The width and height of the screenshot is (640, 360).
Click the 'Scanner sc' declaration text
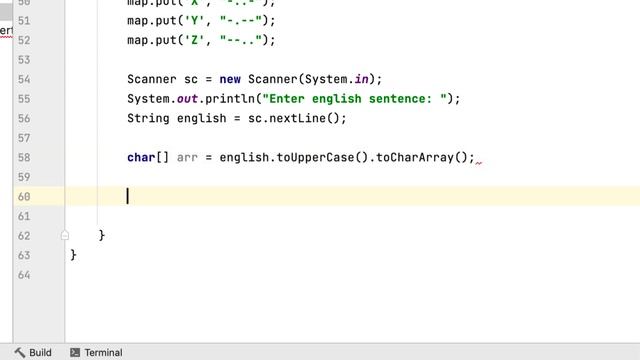click(162, 79)
